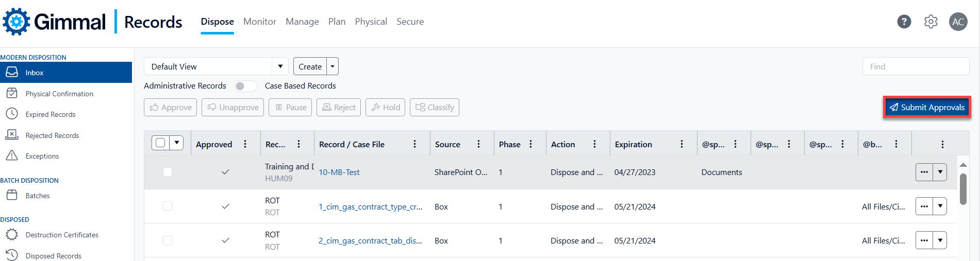
Task: Open the Create button dropdown arrow
Action: point(333,66)
